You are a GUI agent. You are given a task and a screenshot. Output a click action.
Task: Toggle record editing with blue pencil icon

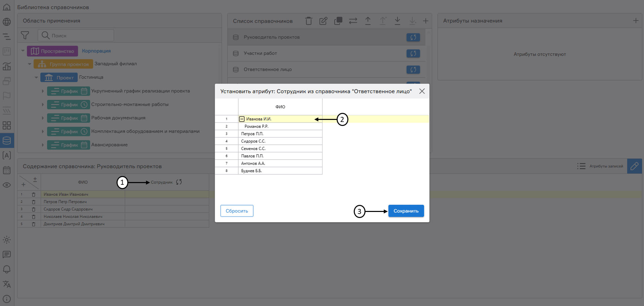point(634,166)
